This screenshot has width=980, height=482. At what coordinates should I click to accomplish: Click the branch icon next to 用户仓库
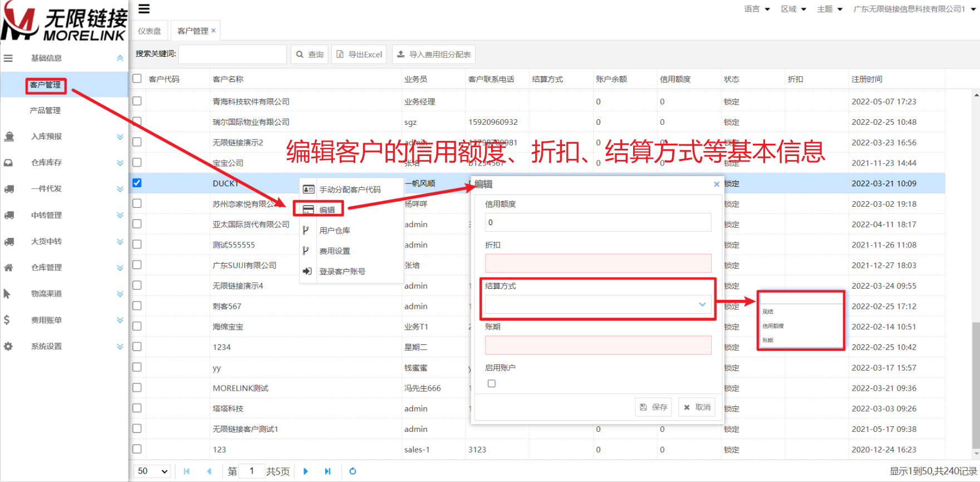306,230
